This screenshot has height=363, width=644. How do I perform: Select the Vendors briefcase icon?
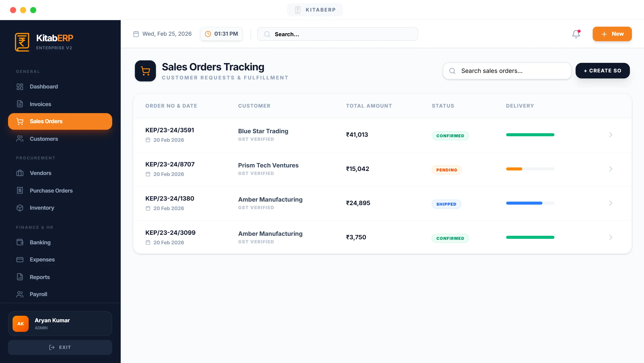(x=20, y=173)
